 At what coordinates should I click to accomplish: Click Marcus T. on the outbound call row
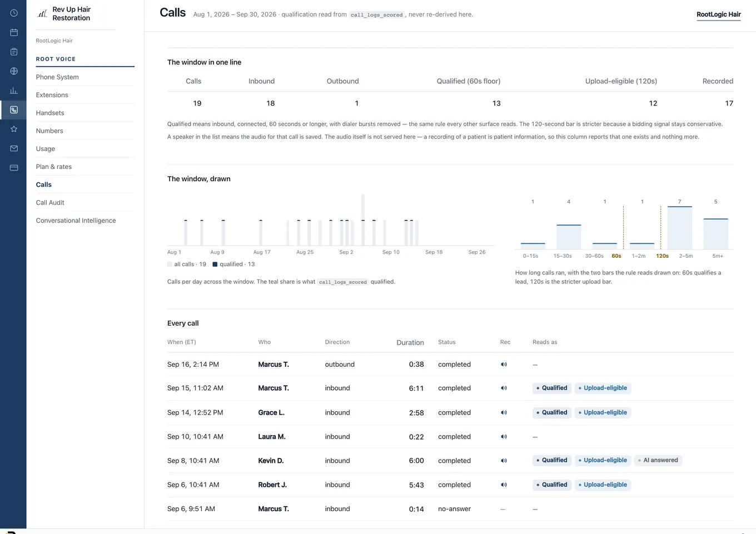[273, 365]
